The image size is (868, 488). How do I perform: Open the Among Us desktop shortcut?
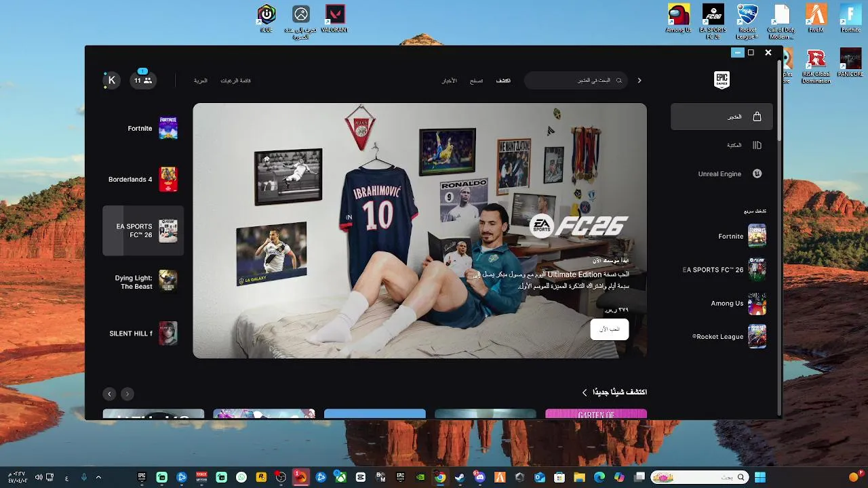679,20
